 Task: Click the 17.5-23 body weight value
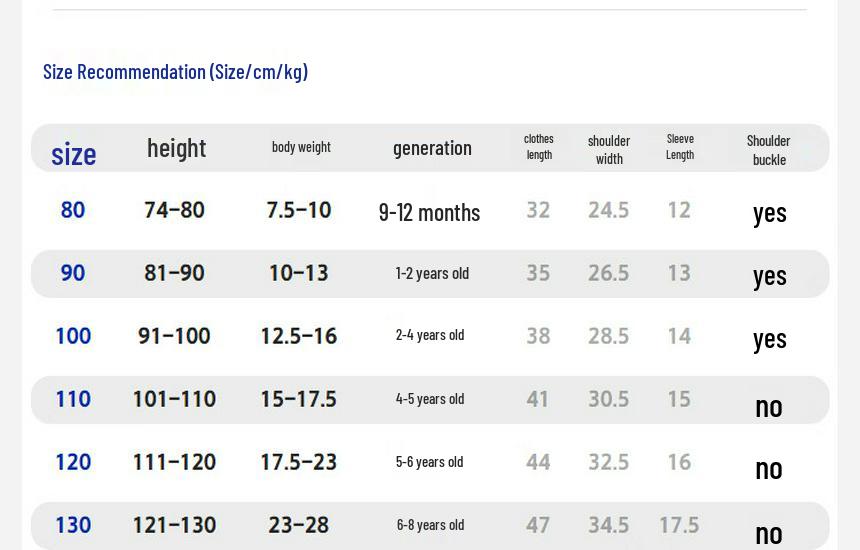(299, 462)
